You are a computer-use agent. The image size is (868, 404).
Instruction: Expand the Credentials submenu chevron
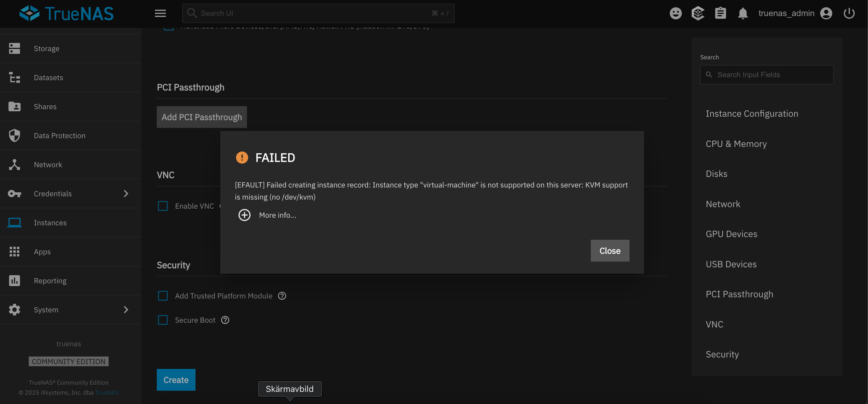[x=126, y=194]
